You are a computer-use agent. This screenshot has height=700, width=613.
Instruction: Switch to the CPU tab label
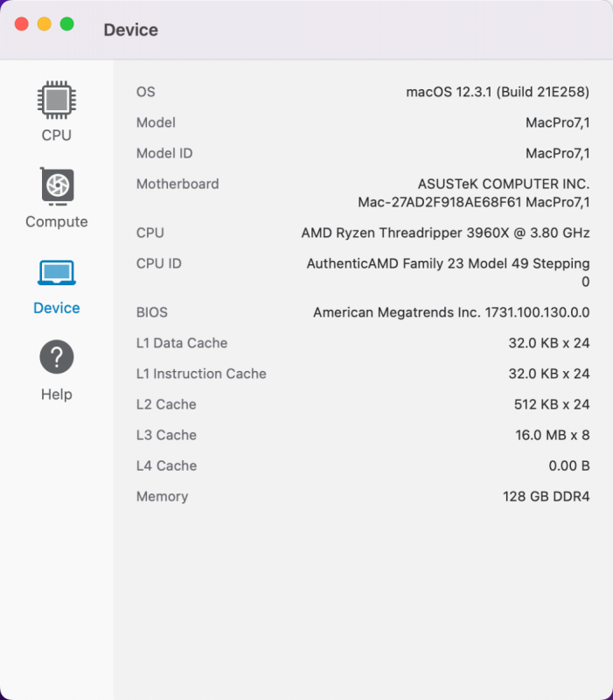point(57,136)
